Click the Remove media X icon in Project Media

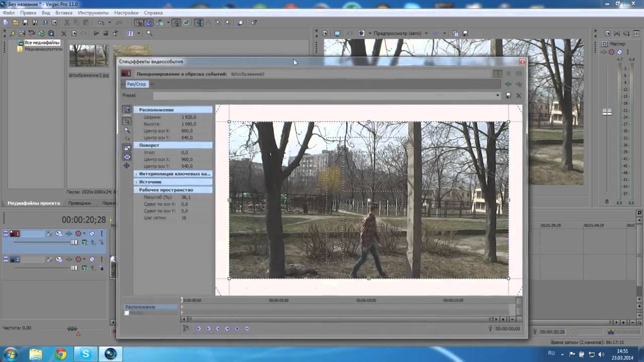click(x=64, y=33)
